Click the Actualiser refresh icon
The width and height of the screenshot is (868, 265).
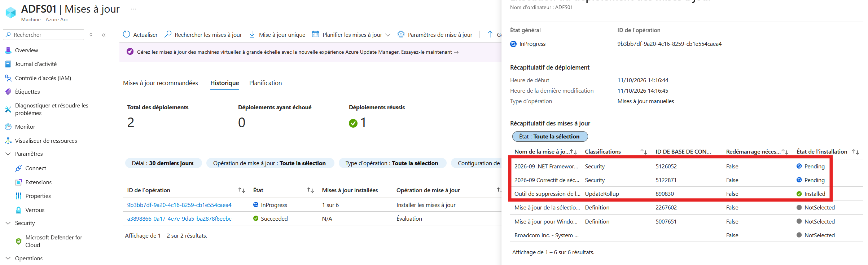[126, 34]
